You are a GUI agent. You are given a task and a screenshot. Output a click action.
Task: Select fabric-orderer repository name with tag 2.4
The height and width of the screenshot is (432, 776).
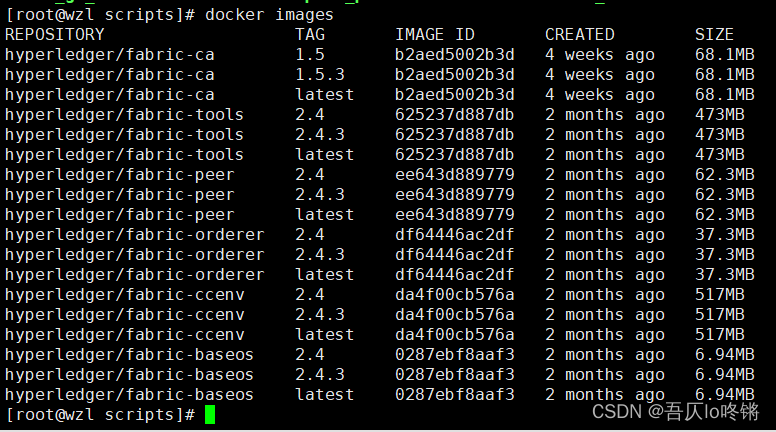tap(134, 235)
